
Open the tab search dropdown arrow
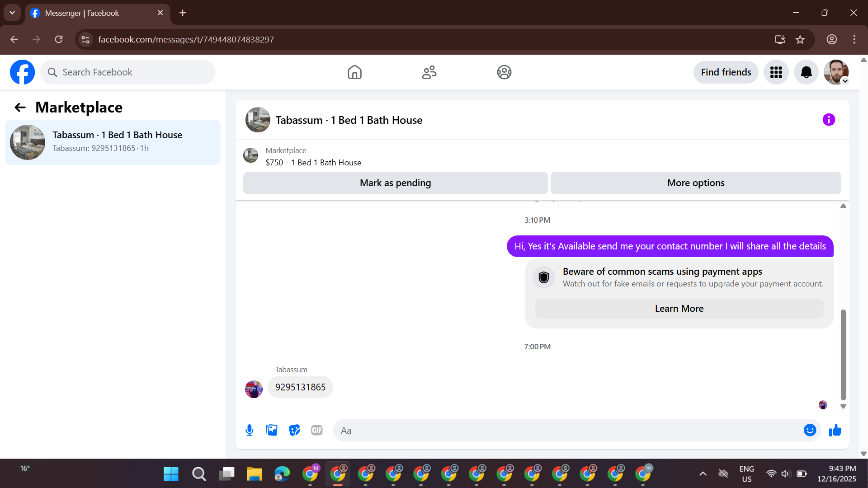coord(12,13)
